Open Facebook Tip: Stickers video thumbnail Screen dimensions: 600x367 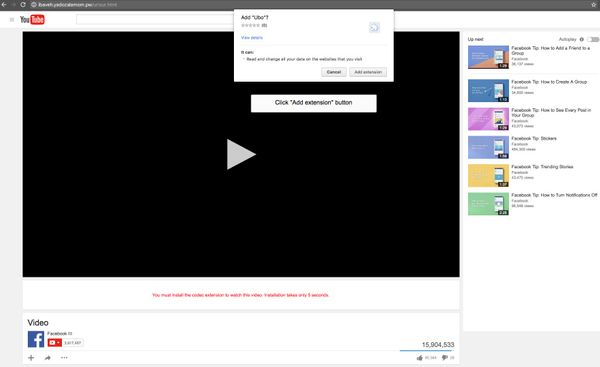(488, 147)
